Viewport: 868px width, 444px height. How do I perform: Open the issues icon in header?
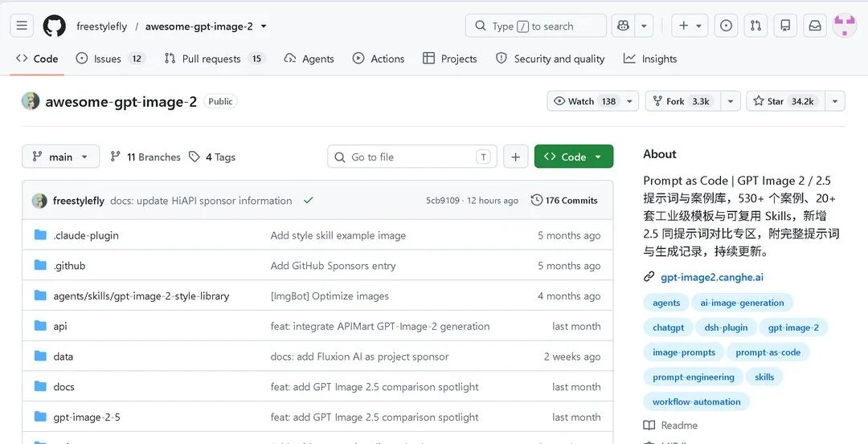coord(726,26)
